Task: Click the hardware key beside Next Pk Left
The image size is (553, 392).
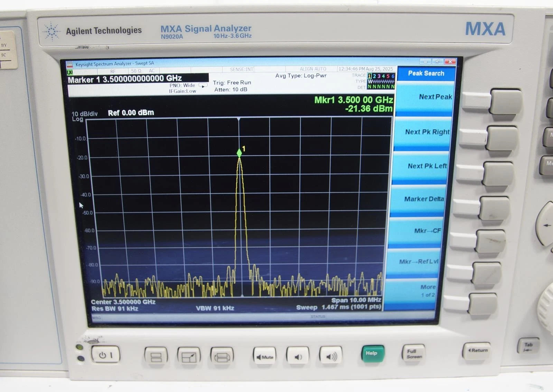Action: (x=498, y=174)
